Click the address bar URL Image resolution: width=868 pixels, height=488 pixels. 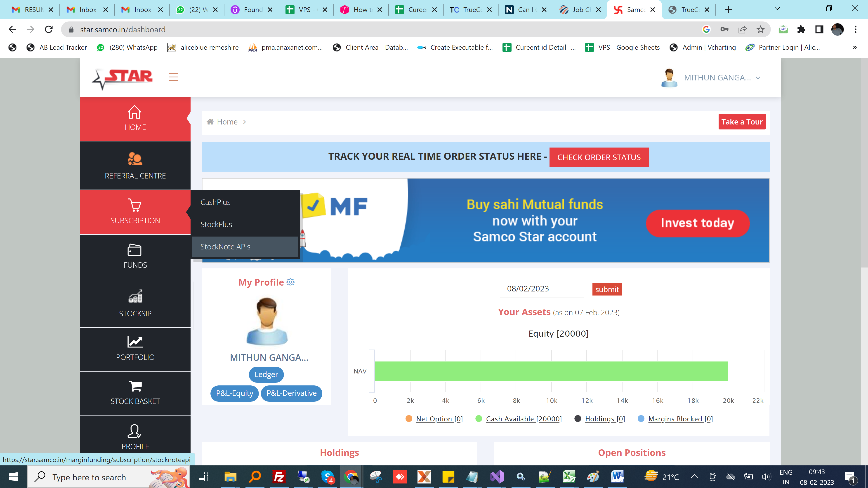pos(123,29)
